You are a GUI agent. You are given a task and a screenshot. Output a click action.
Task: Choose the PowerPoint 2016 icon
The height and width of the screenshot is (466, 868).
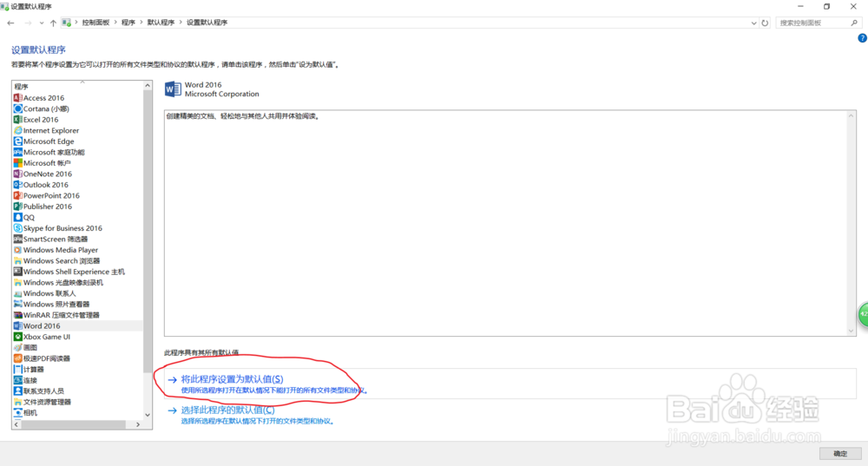coord(17,195)
